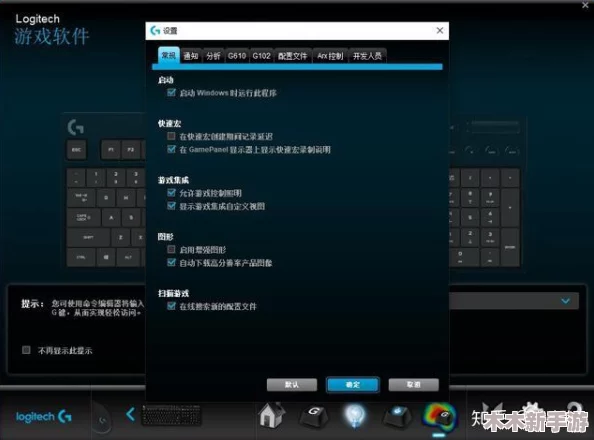Screen dimensions: 594x440
Task: Open the lighting bulb settings icon
Action: (x=355, y=416)
